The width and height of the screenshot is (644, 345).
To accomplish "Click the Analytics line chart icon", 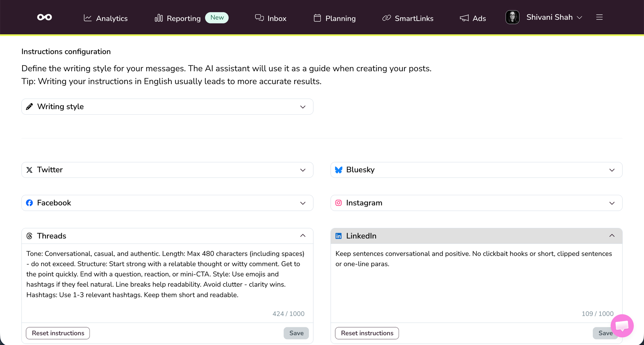I will [x=88, y=18].
